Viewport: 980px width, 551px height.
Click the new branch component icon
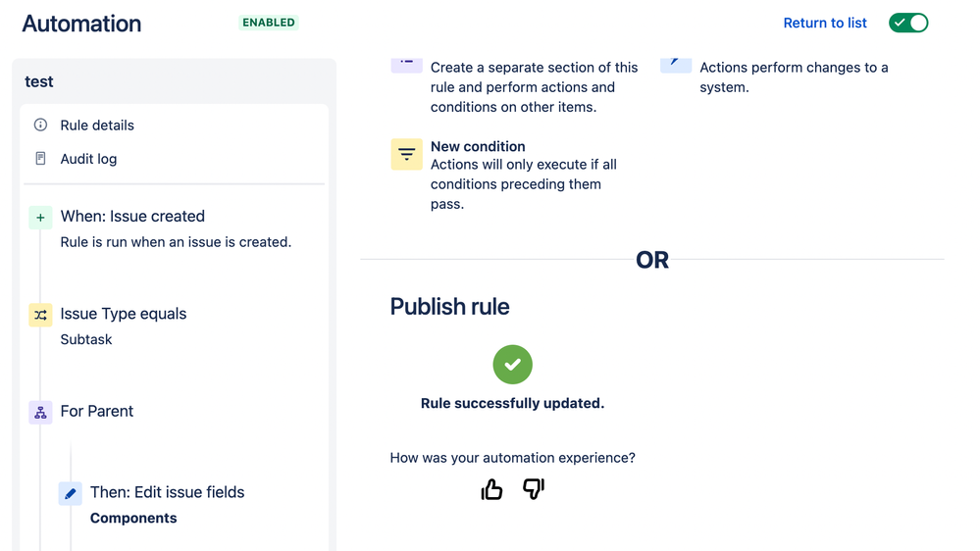(406, 65)
